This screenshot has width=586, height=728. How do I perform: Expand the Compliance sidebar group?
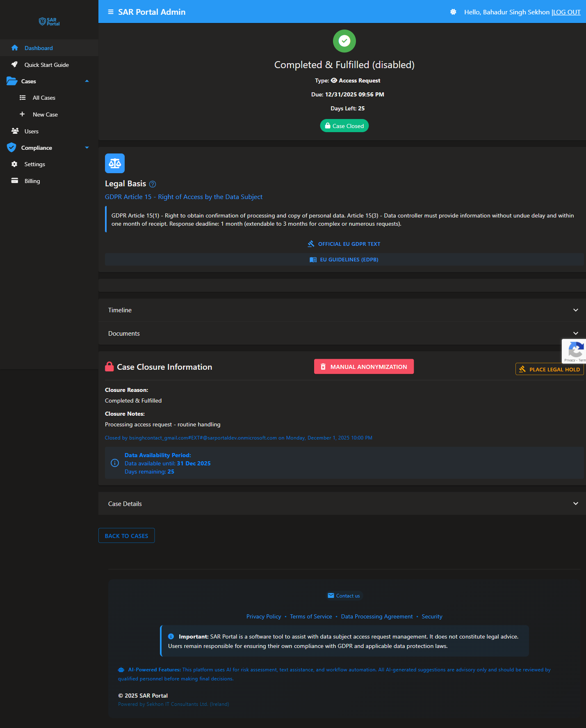click(87, 148)
